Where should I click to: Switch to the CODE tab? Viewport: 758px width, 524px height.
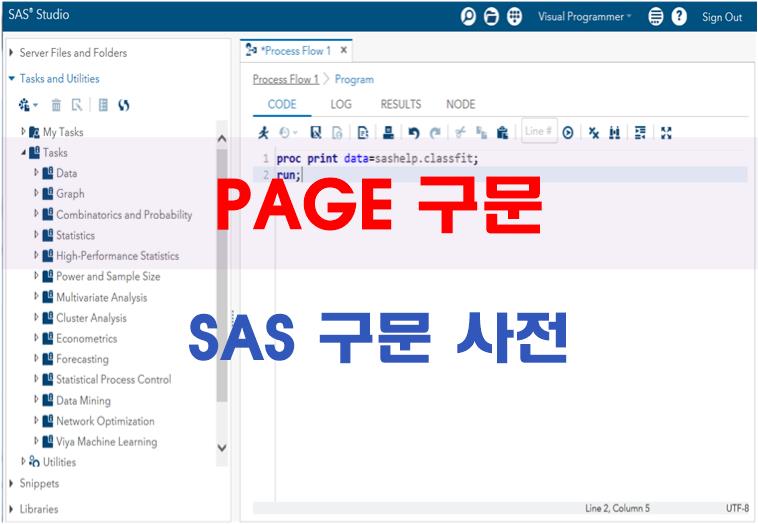[x=282, y=104]
